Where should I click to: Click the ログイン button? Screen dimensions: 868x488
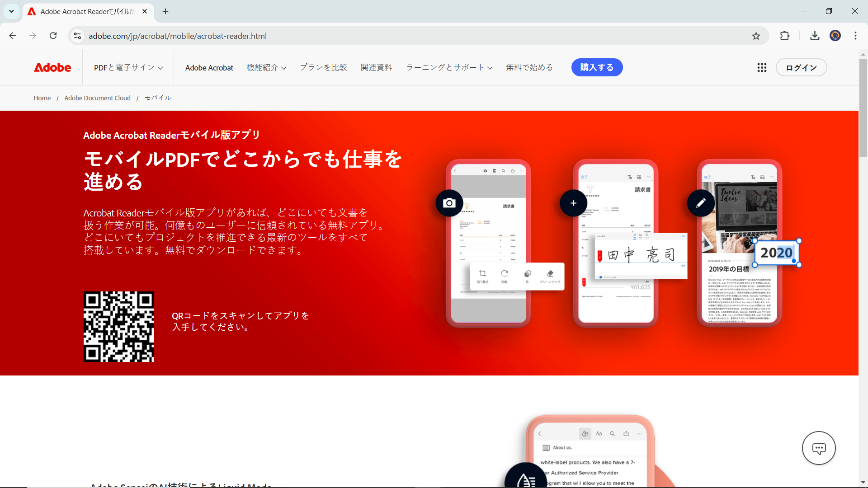(801, 68)
